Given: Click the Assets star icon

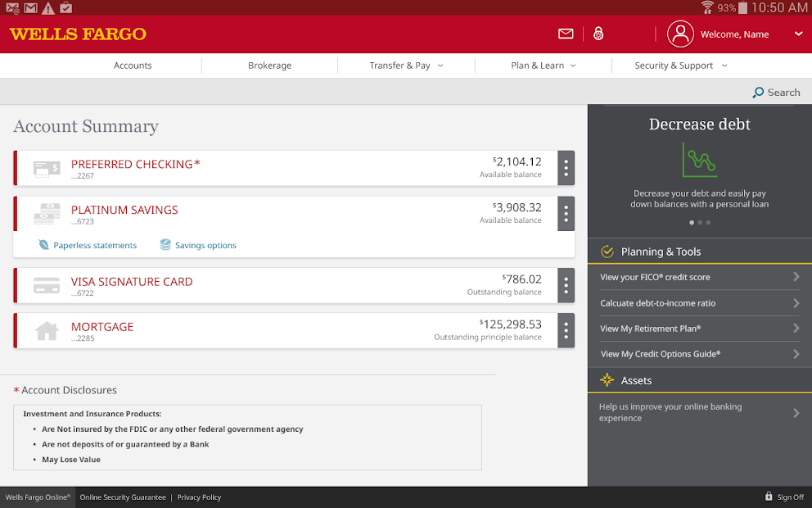Looking at the screenshot, I should click(607, 380).
